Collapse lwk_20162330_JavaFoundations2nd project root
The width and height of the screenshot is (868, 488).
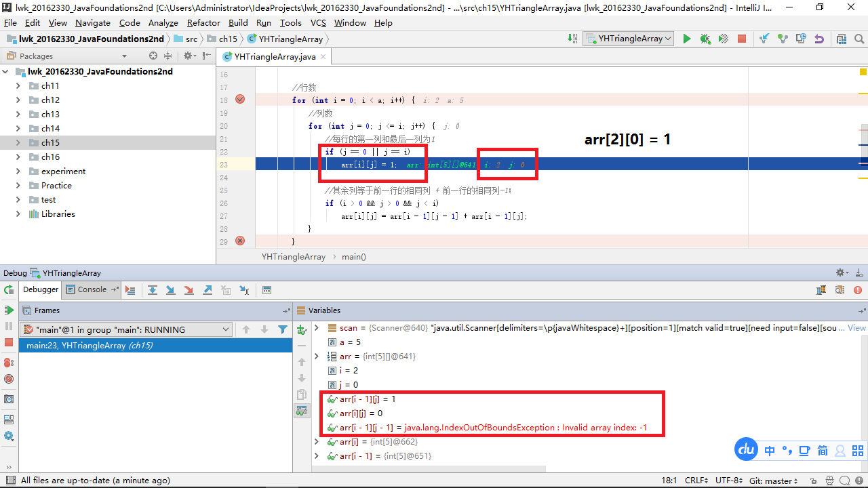pos(5,71)
